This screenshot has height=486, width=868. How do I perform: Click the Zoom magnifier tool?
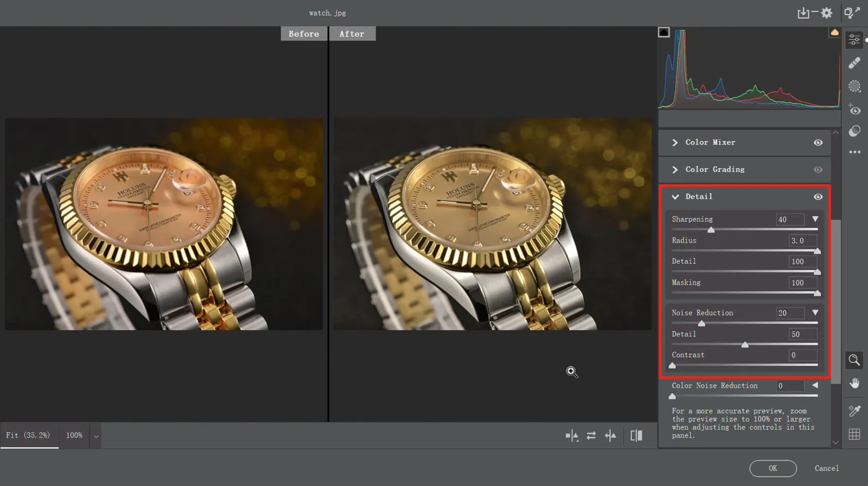pos(854,360)
